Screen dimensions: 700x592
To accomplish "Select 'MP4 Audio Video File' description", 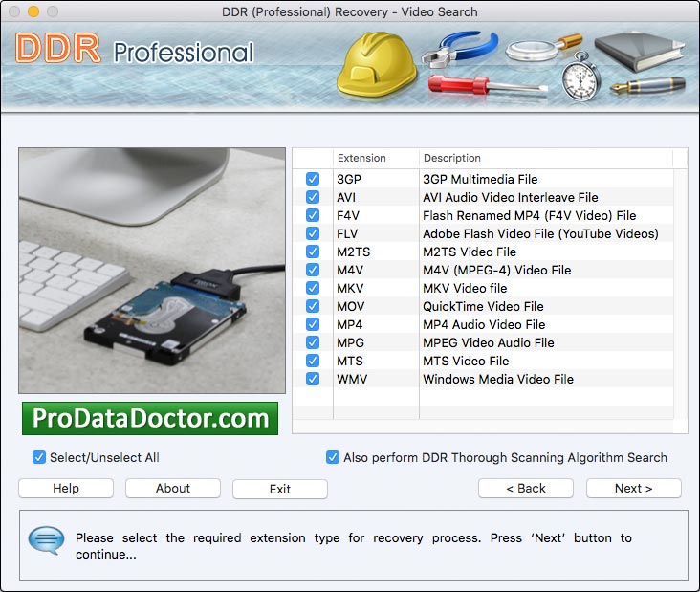I will [x=484, y=324].
